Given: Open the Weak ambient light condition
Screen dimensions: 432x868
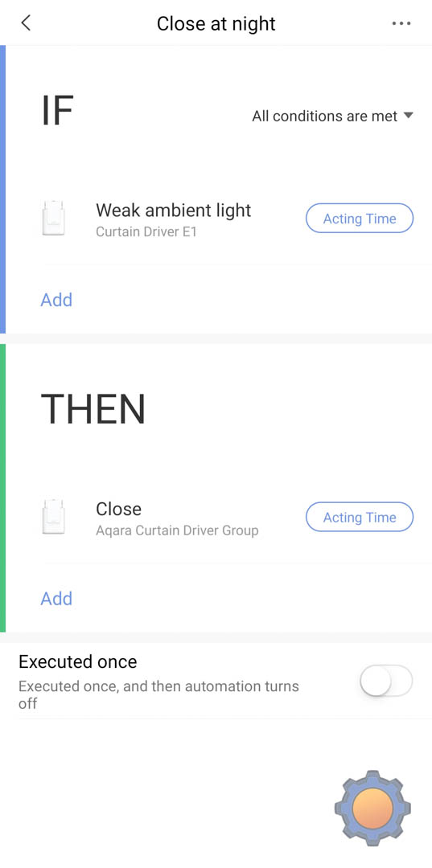Looking at the screenshot, I should 173,211.
